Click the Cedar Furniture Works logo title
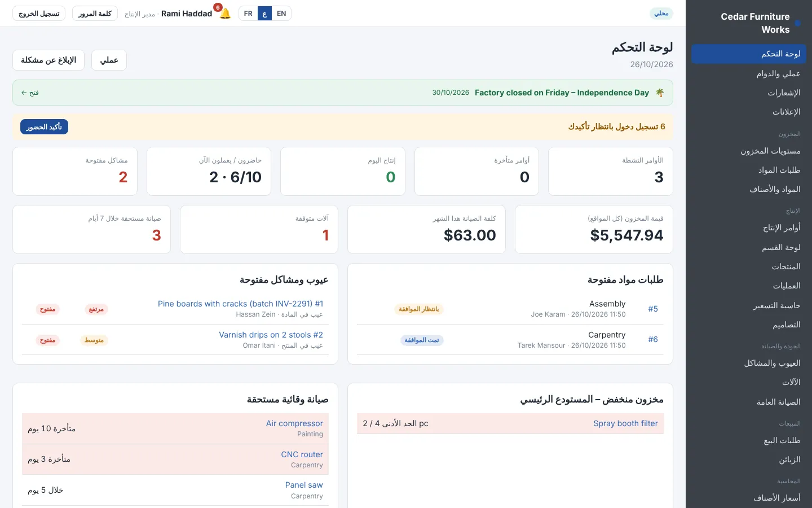Viewport: 812px width, 508px height. tap(755, 23)
